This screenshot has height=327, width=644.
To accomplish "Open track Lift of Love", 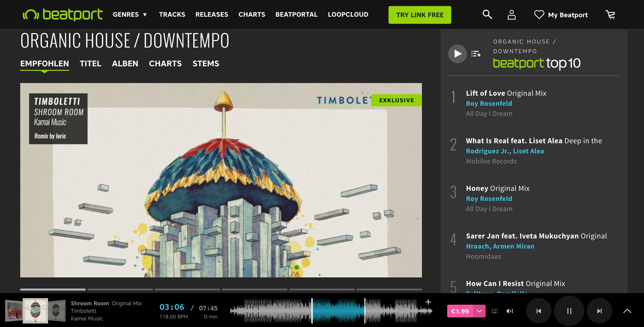I will [506, 93].
